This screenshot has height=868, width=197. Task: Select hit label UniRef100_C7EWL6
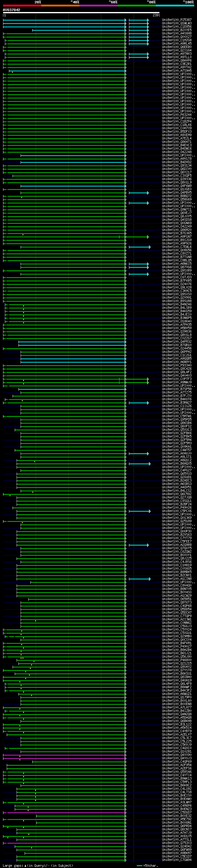(177, 247)
